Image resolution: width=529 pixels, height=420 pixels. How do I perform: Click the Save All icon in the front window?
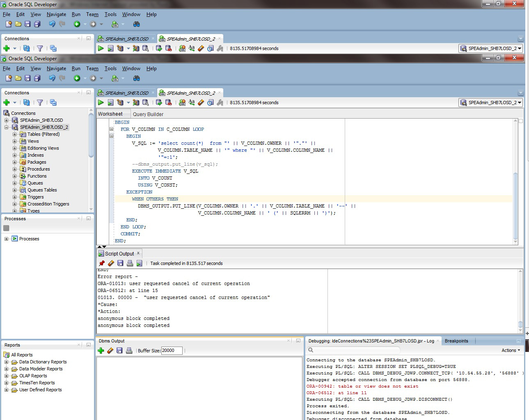(x=37, y=78)
